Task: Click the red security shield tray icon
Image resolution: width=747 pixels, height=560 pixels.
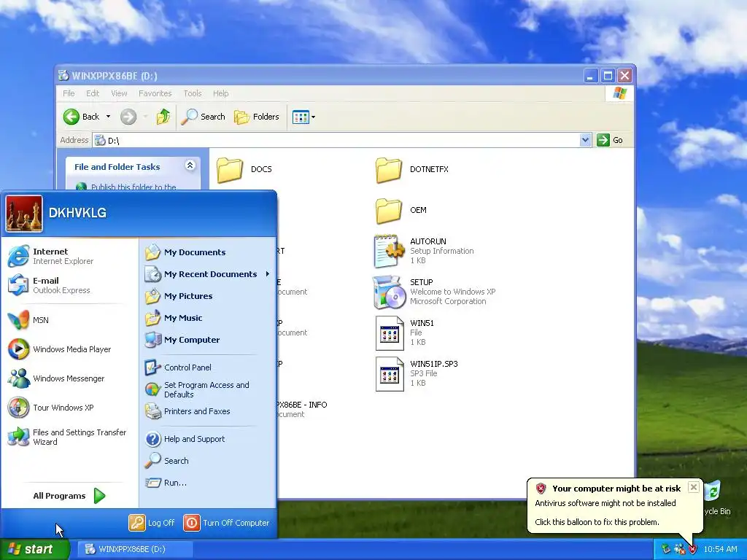Action: click(x=693, y=550)
